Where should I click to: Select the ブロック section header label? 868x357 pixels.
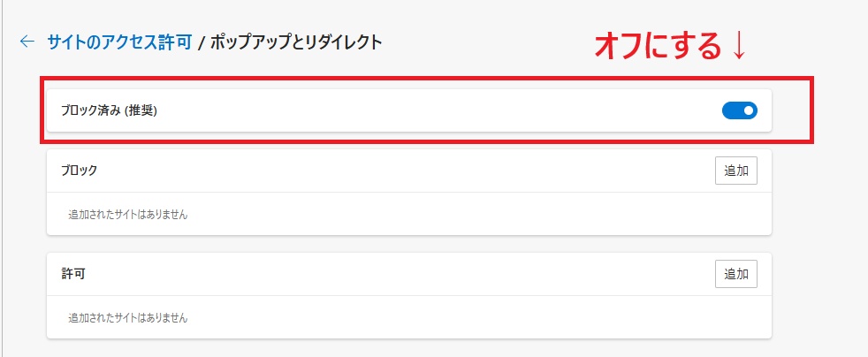tap(79, 171)
